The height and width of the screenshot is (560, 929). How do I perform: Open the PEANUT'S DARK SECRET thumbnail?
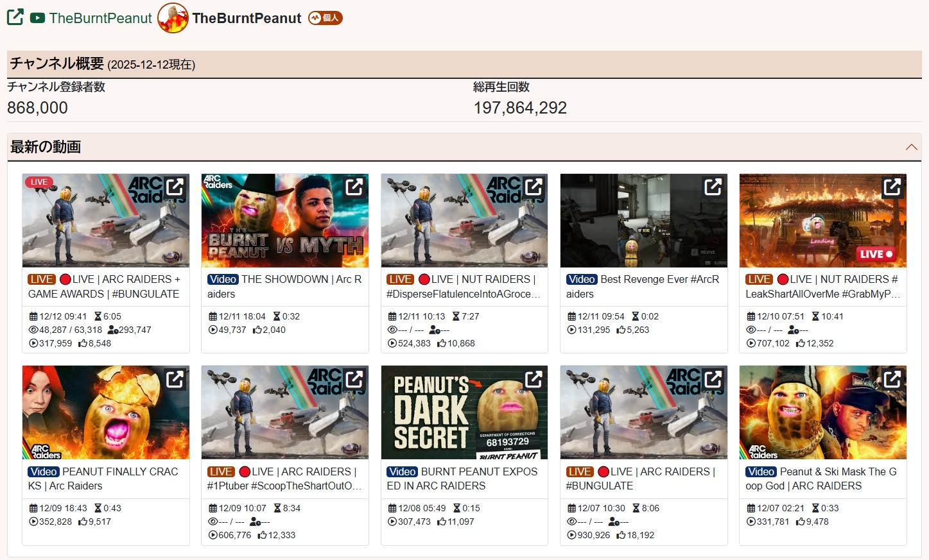464,412
